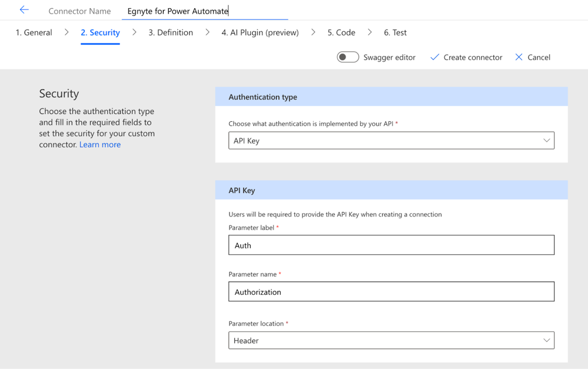
Task: Click the Parameter label field containing Auth
Action: click(x=391, y=245)
